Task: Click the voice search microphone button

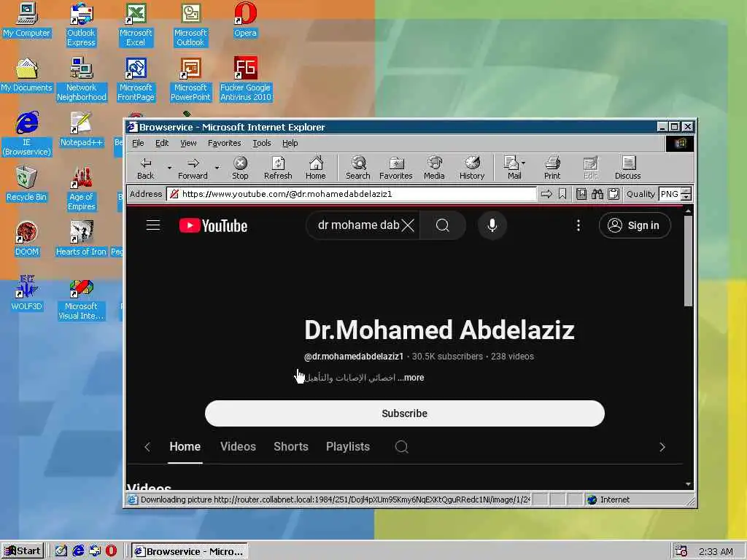Action: point(492,225)
